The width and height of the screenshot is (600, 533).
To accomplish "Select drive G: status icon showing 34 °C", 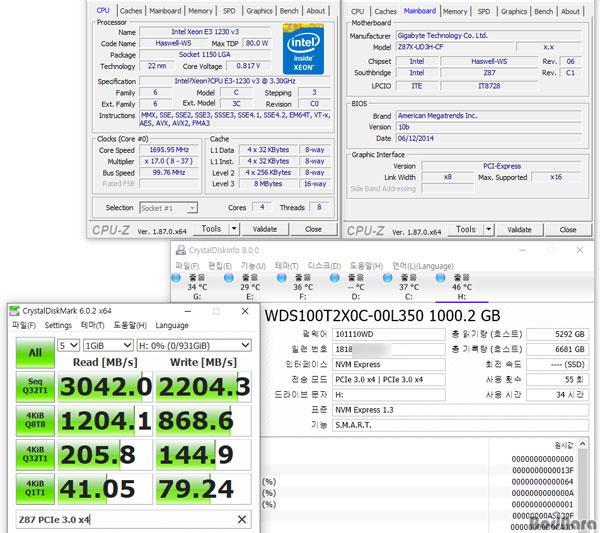I will pos(176,278).
